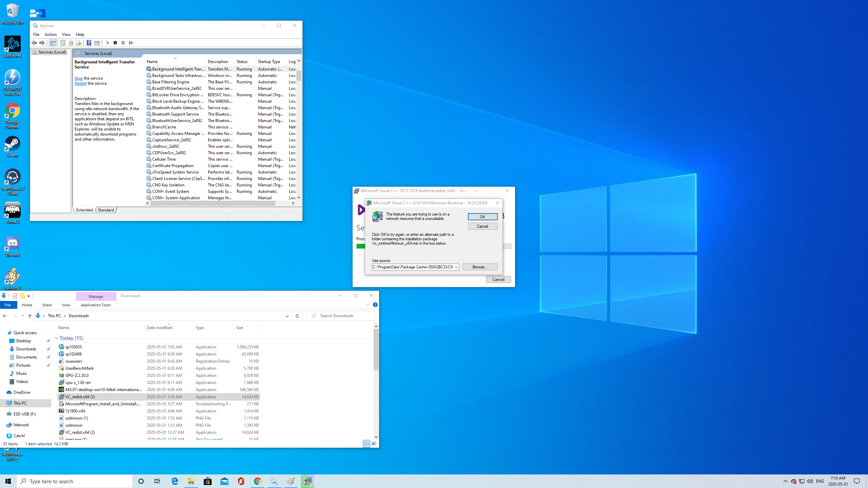This screenshot has height=488, width=868.
Task: Click the Stop the service link
Action: point(78,78)
